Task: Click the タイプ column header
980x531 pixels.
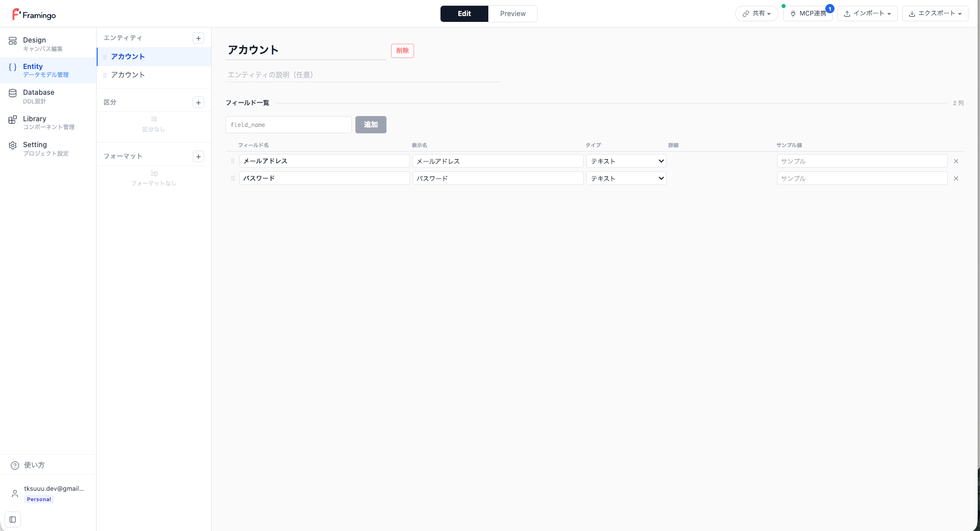Action: [593, 145]
